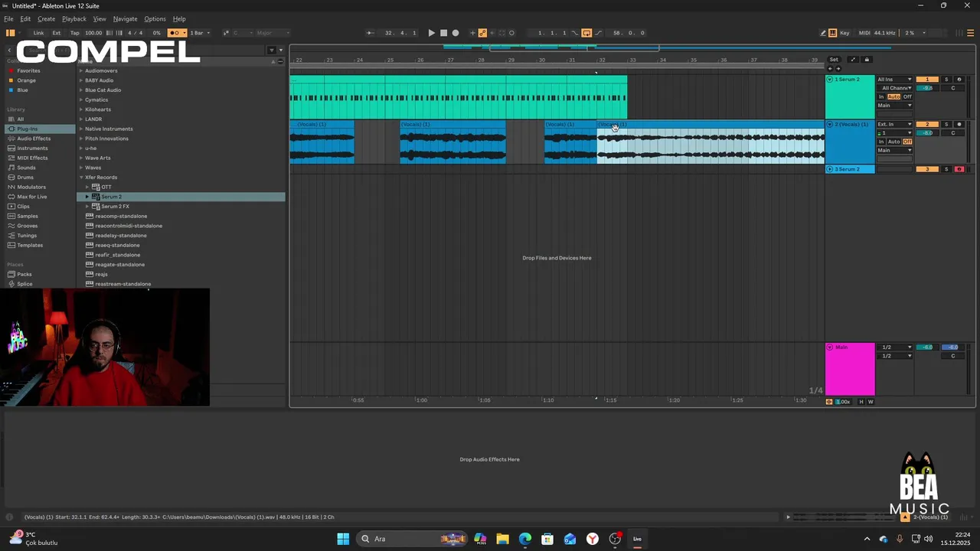This screenshot has height=551, width=980.
Task: Enable the Draw Mode pencil icon
Action: [823, 33]
